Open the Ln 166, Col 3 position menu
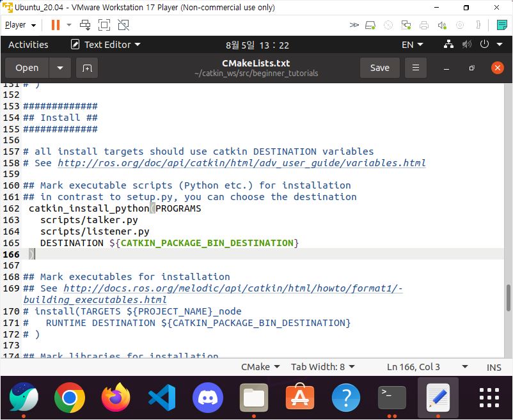 click(x=427, y=367)
